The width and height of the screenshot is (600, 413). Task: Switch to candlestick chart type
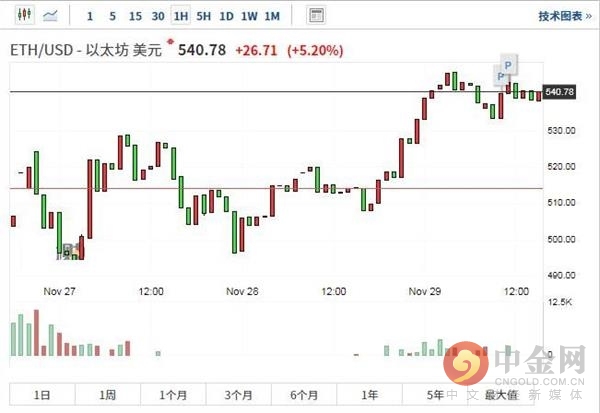[x=24, y=15]
